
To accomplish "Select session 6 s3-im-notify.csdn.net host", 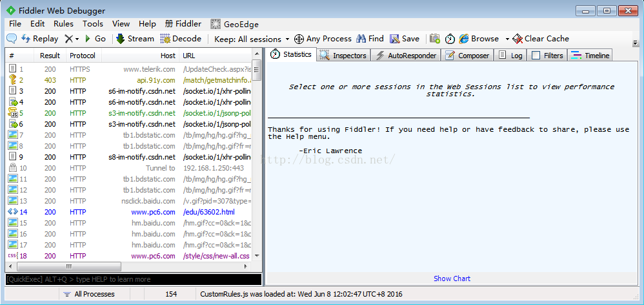I will (142, 124).
